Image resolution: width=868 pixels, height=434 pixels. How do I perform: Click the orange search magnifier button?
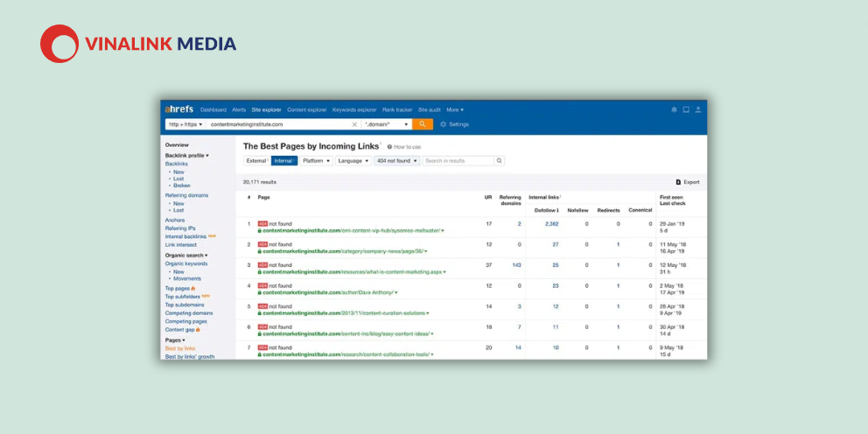pyautogui.click(x=423, y=124)
